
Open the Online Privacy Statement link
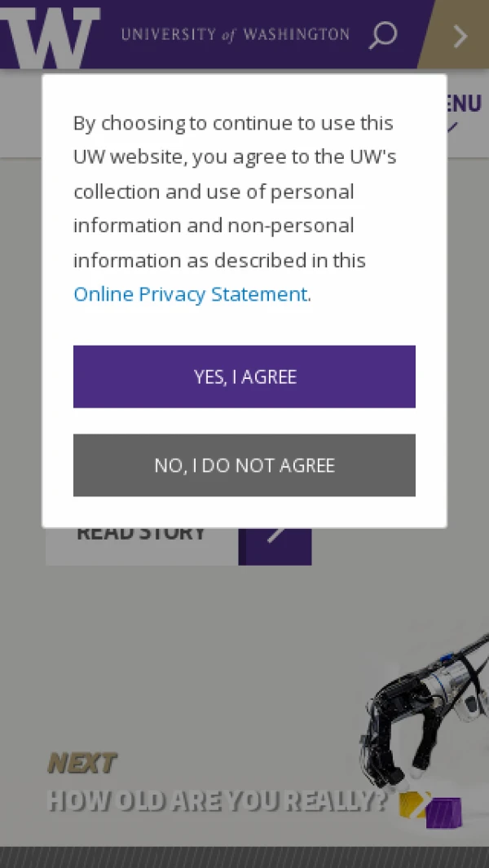190,294
